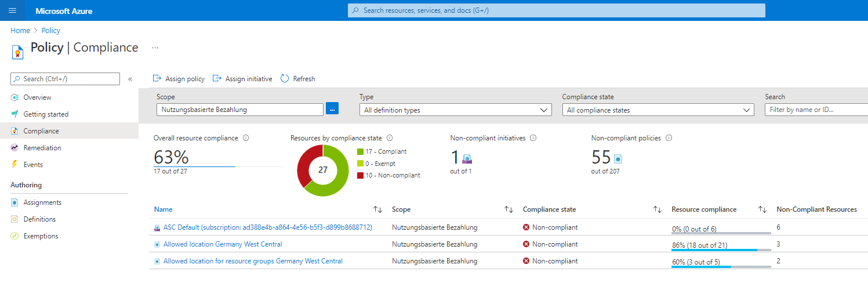Viewport: 868px width, 286px height.
Task: Click the non-compliant initiatives icon next to 1
Action: tap(467, 158)
